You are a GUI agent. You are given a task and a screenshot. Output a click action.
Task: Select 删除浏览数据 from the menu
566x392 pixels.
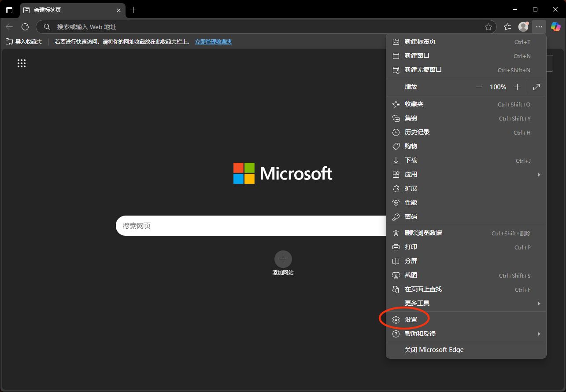tap(466, 233)
